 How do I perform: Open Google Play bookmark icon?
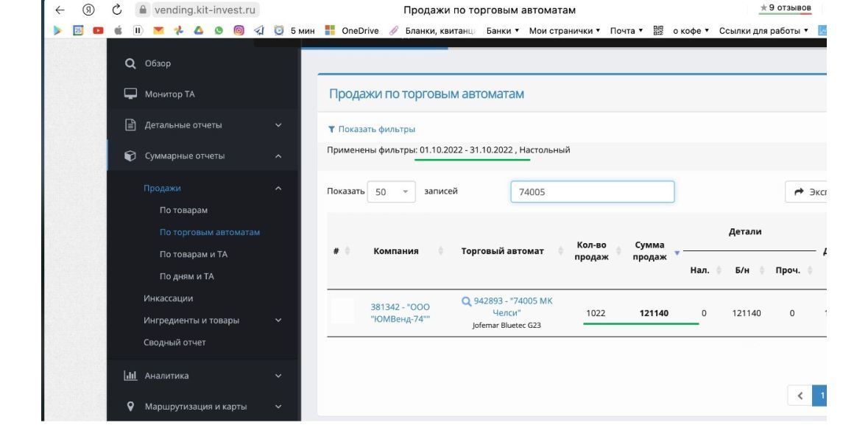pyautogui.click(x=57, y=30)
